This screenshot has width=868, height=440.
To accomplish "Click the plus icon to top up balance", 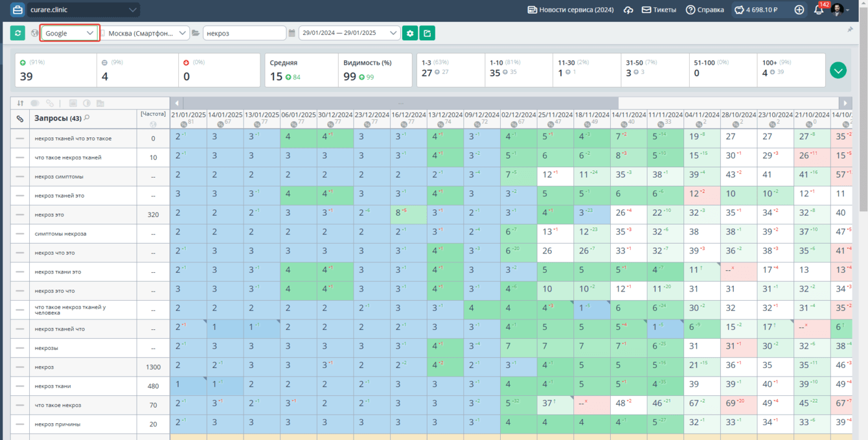I will pyautogui.click(x=799, y=10).
